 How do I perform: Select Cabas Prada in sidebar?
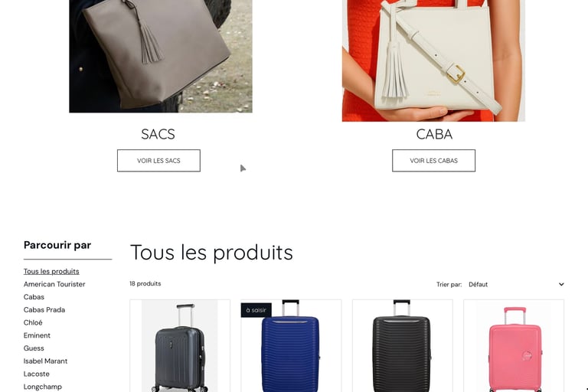(x=44, y=309)
